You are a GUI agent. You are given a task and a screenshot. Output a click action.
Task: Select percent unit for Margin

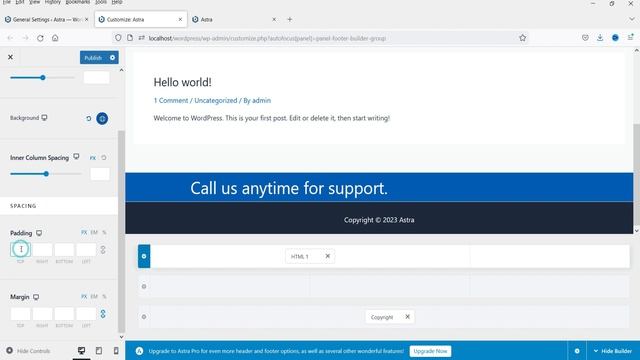(104, 296)
